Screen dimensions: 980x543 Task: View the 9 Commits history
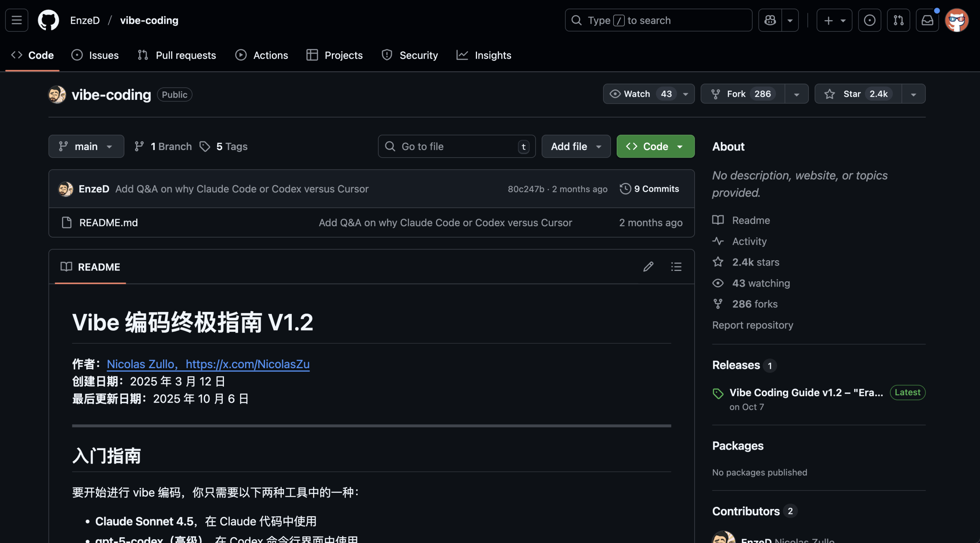point(649,188)
